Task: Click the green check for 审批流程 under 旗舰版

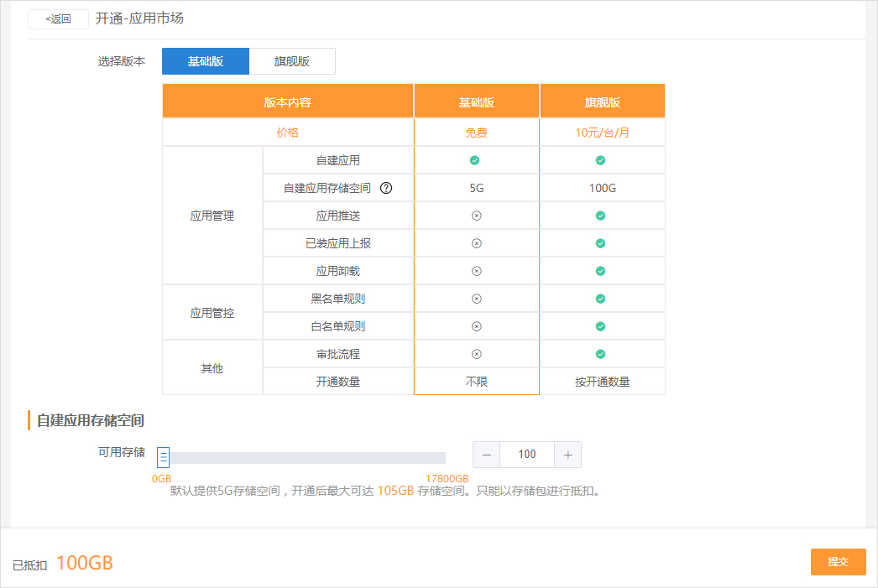Action: (x=601, y=354)
